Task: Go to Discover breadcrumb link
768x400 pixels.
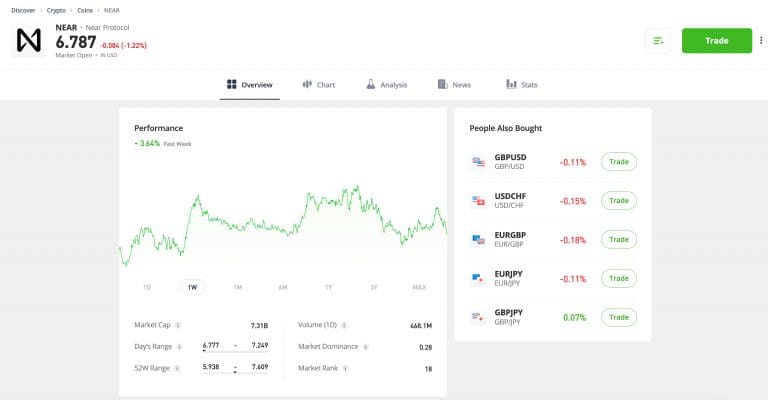Action: [23, 10]
